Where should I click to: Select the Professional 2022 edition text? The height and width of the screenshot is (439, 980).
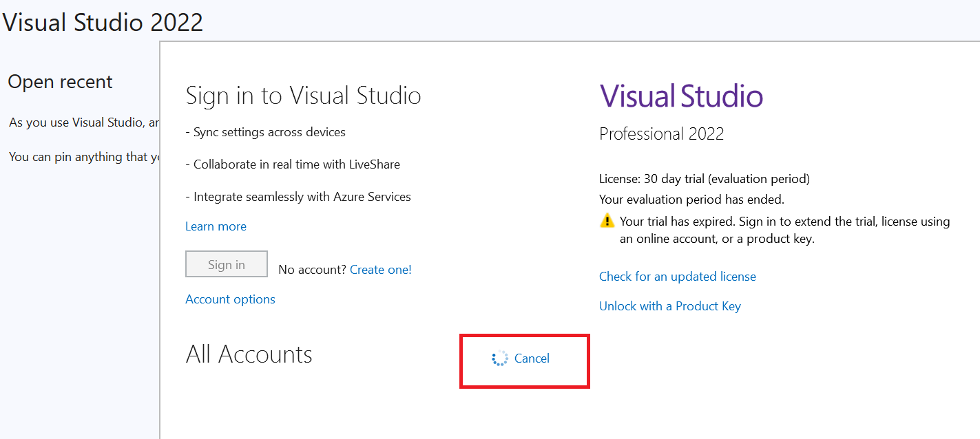pyautogui.click(x=662, y=133)
